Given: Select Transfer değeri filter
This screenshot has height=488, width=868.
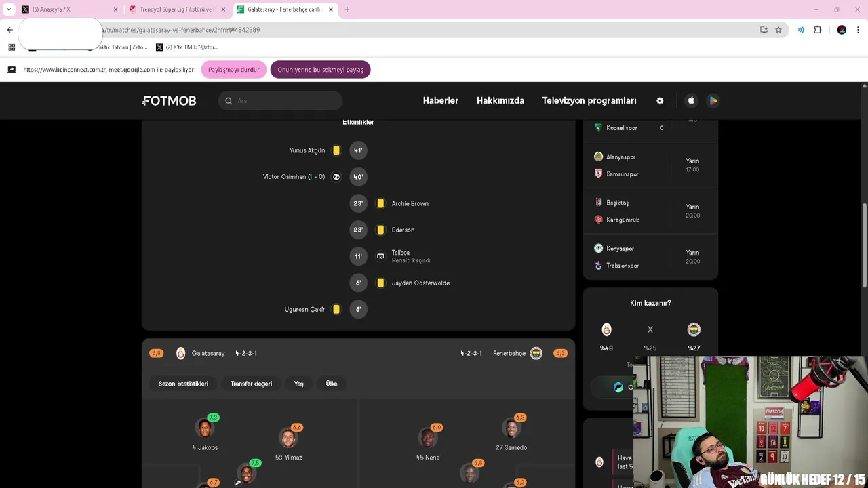Looking at the screenshot, I should coord(251,384).
